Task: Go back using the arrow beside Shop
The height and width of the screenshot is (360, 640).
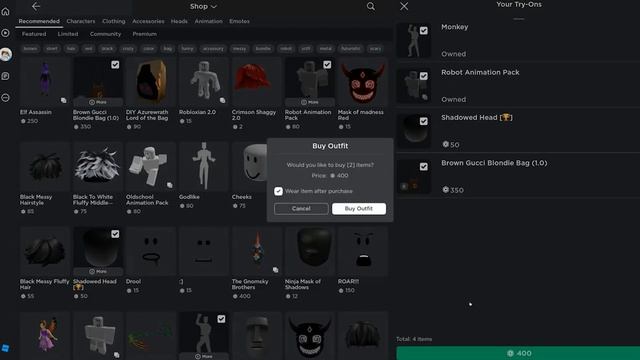Action: coord(36,6)
